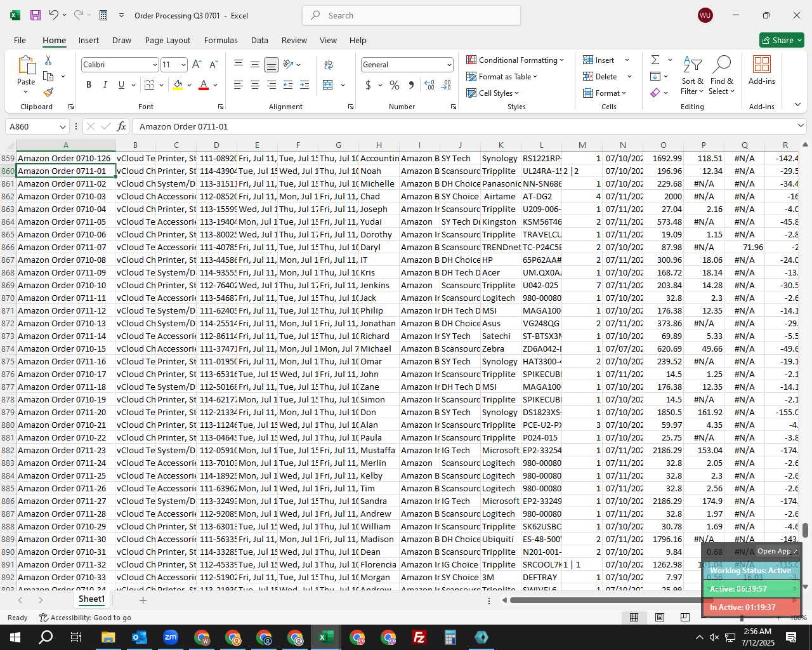Screen dimensions: 812x650
Task: Toggle Align Left button
Action: 239,85
